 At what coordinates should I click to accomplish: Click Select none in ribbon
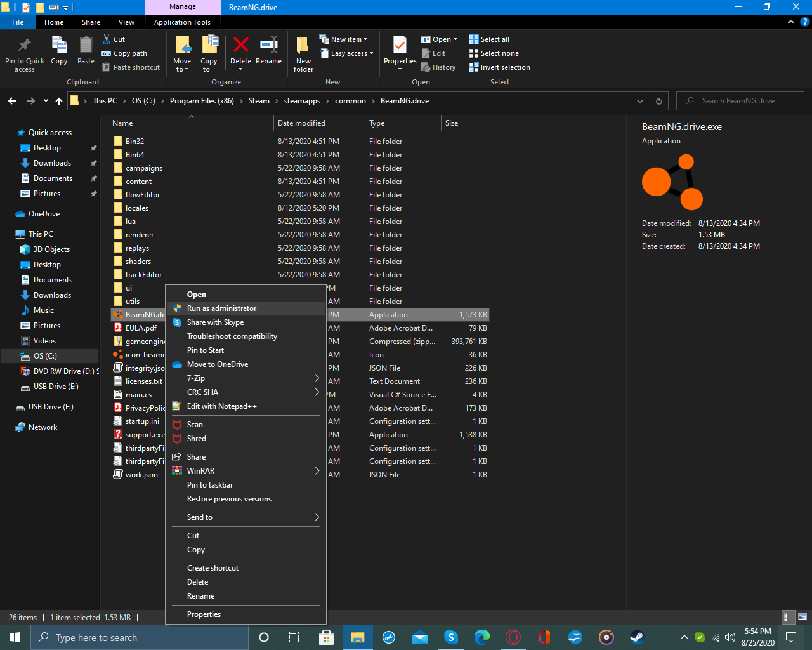[x=494, y=53]
